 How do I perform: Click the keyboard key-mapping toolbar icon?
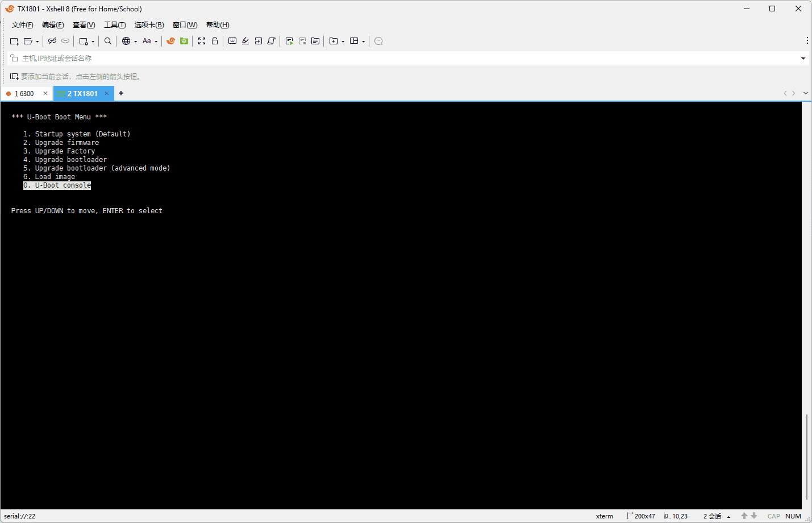click(x=232, y=41)
